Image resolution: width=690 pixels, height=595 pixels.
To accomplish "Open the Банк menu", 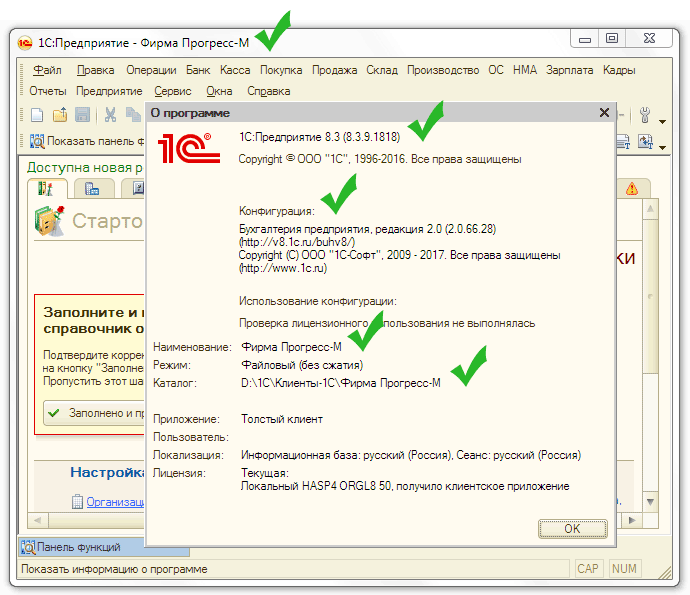I will click(198, 70).
